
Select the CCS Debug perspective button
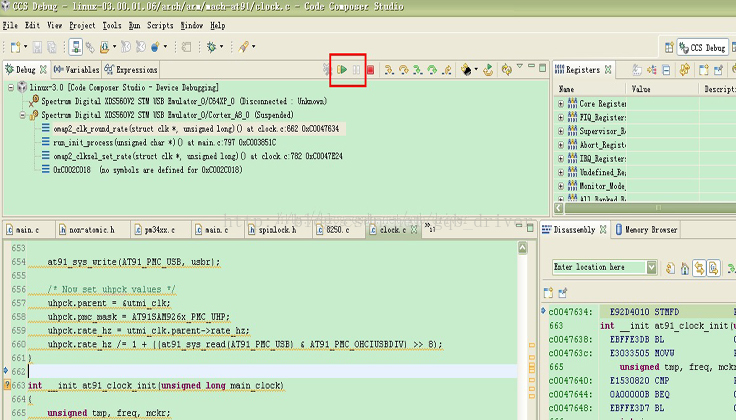click(703, 47)
